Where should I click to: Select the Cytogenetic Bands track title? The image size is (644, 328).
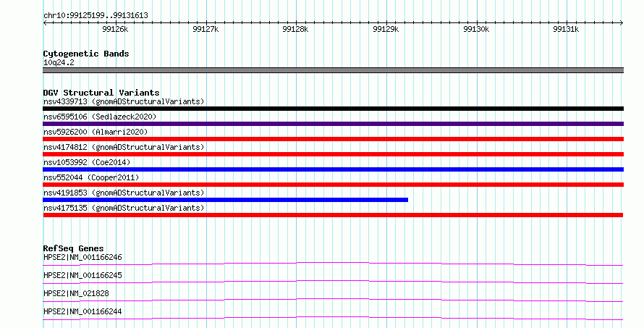86,54
